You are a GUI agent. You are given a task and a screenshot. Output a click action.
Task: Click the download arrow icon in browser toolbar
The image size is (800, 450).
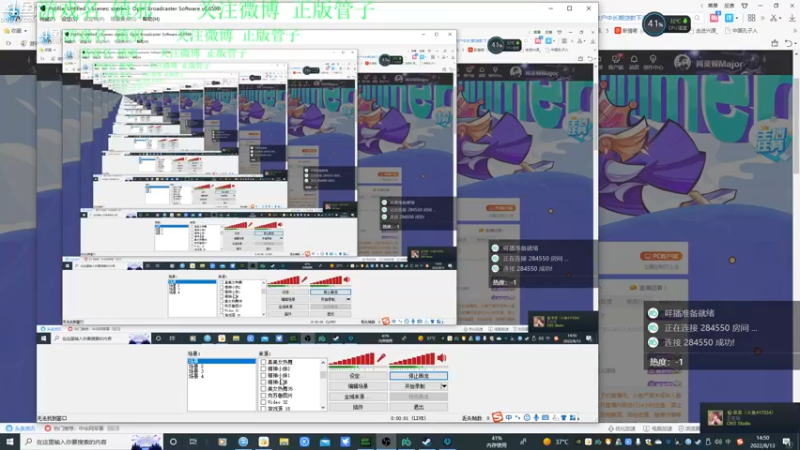coord(792,18)
